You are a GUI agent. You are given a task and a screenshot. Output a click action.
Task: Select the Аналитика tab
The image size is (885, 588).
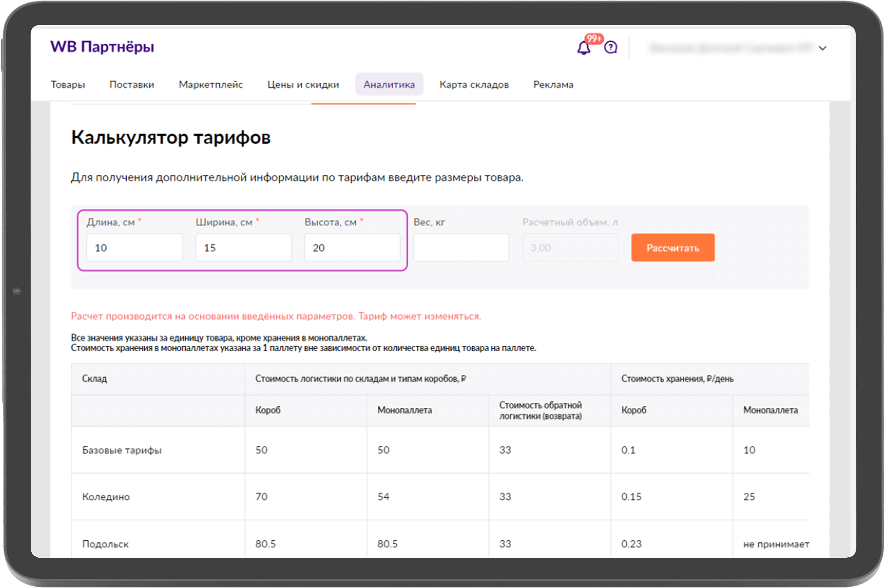pos(389,85)
